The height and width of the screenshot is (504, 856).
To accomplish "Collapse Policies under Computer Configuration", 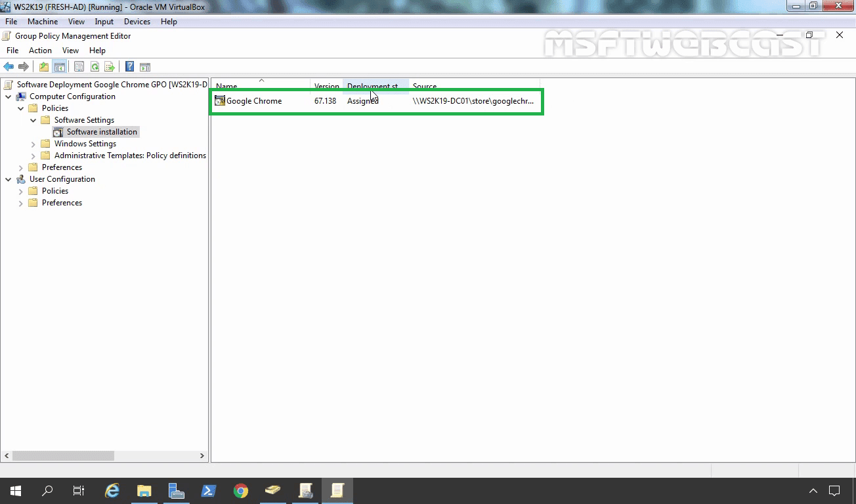I will [21, 108].
